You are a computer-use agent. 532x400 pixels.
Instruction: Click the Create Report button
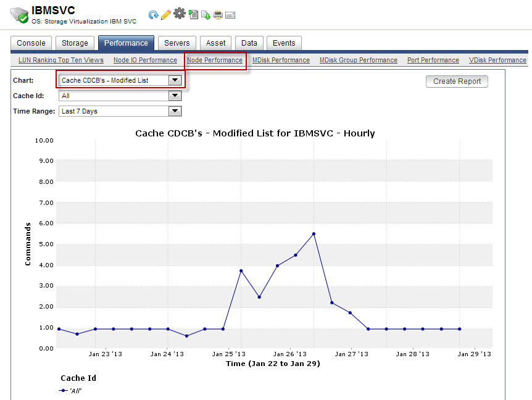[457, 81]
